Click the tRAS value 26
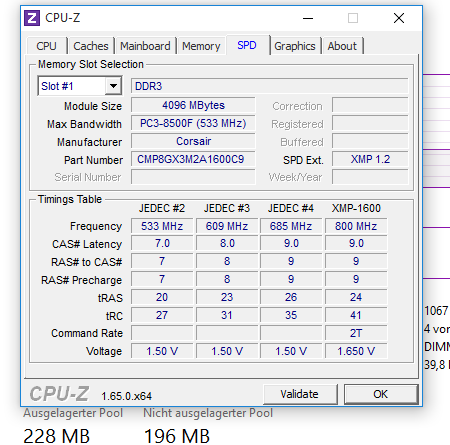This screenshot has height=445, width=450. (291, 297)
